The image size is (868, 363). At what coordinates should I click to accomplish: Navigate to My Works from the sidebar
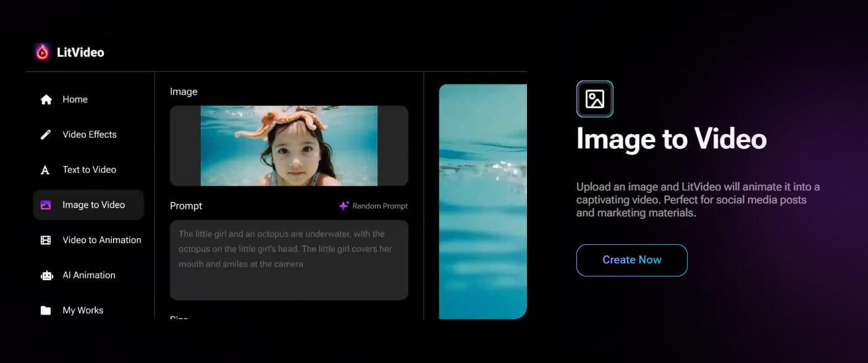tap(83, 310)
